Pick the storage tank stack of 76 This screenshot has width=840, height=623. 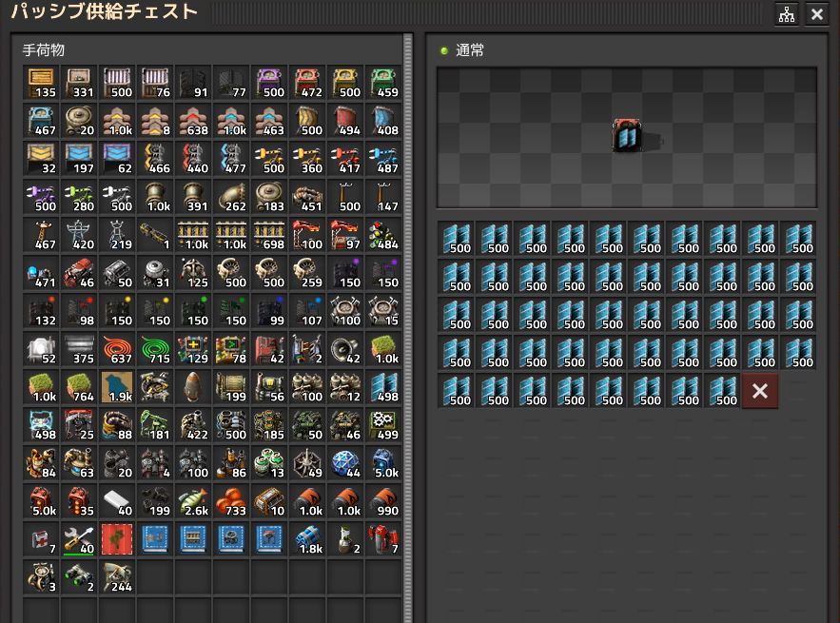(x=155, y=83)
